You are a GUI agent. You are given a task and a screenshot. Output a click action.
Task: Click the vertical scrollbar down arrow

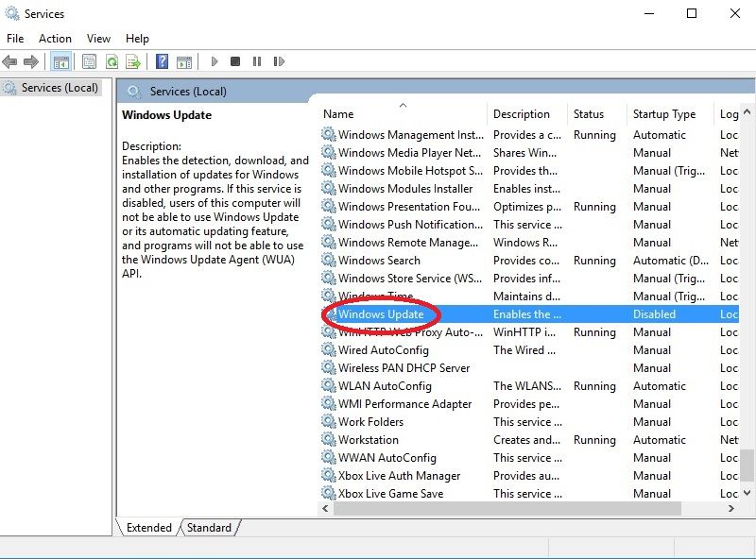pos(747,493)
